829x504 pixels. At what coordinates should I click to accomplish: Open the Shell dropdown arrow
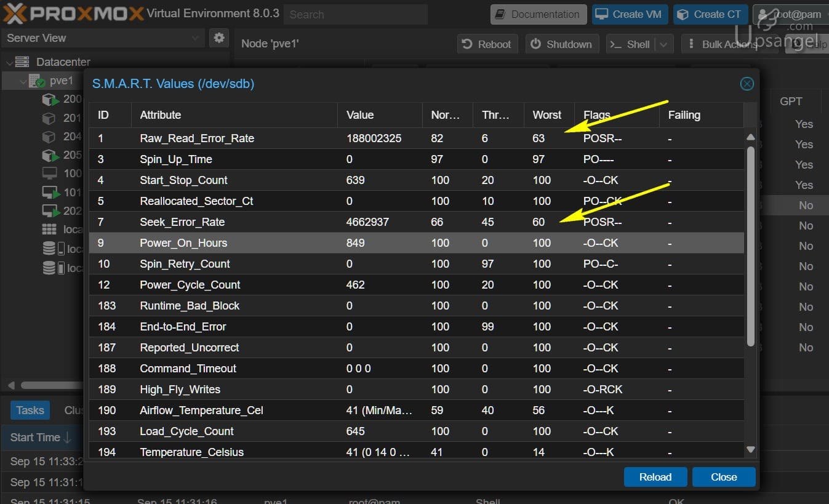(663, 44)
